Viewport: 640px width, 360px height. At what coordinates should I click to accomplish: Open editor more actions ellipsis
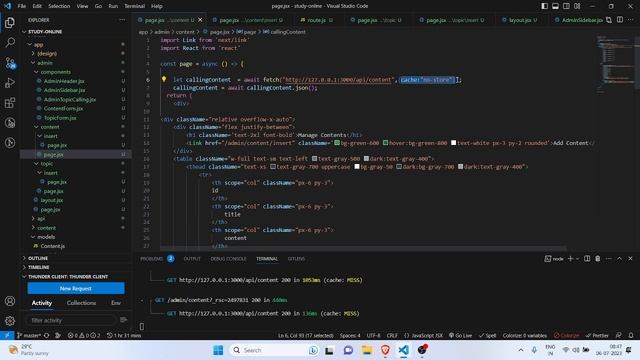coord(631,20)
